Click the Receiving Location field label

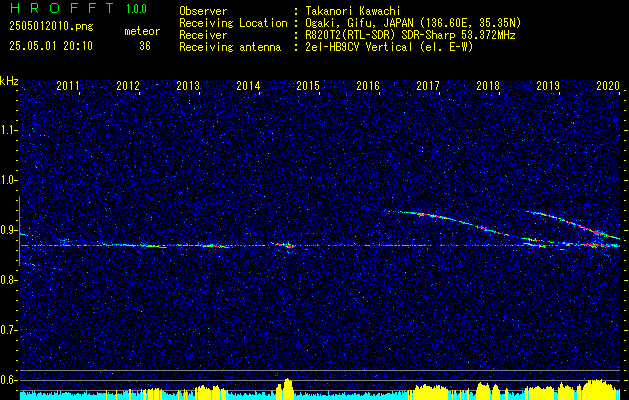click(x=233, y=23)
